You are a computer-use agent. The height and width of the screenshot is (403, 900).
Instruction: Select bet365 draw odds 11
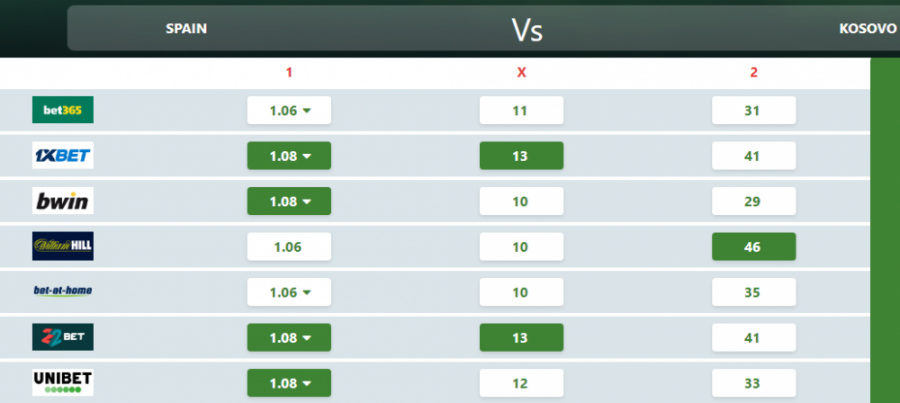521,110
